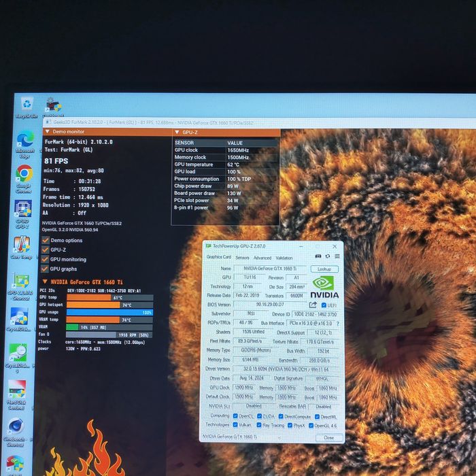This screenshot has width=476, height=476.
Task: Toggle the CUDA checkbox
Action: (259, 416)
